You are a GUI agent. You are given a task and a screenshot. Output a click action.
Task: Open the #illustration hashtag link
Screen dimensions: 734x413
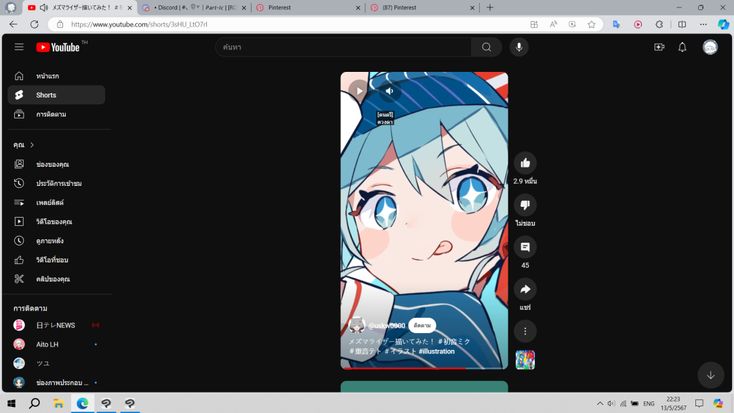[436, 351]
